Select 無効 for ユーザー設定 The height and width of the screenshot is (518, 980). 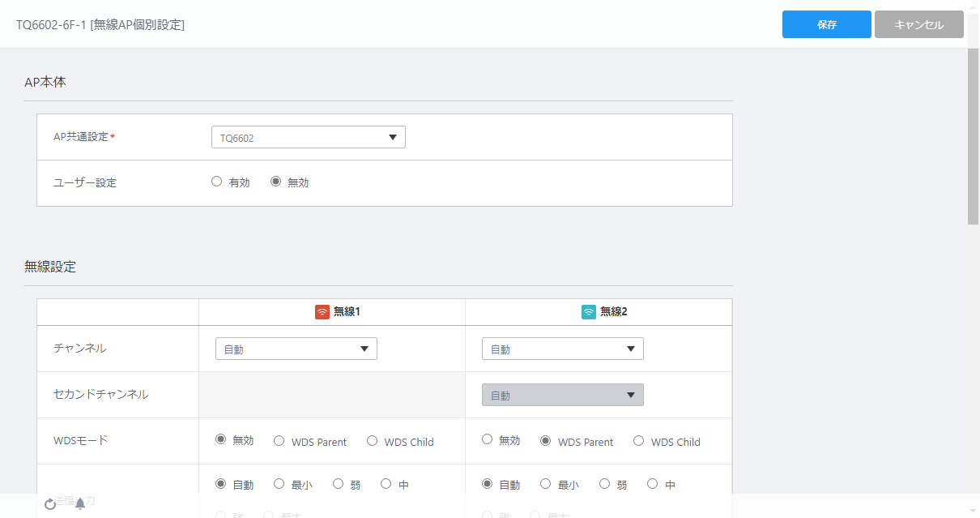pyautogui.click(x=275, y=182)
